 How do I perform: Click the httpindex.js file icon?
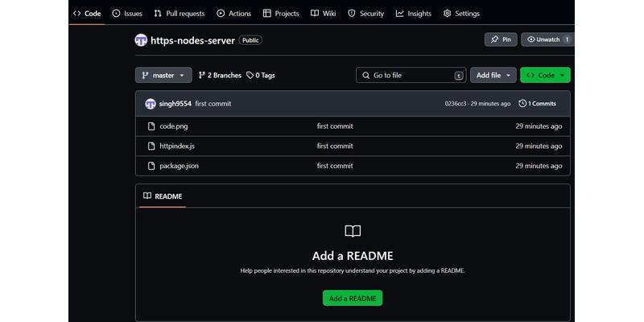tap(151, 147)
